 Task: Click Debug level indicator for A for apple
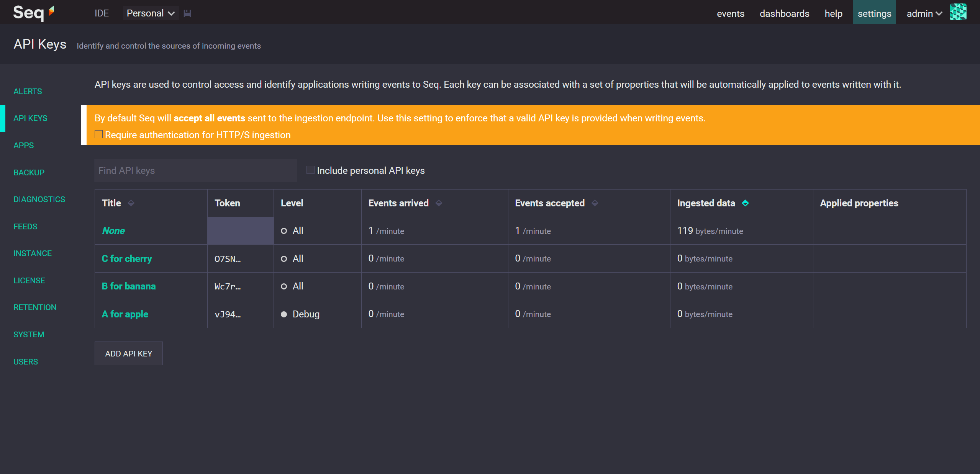pos(284,314)
